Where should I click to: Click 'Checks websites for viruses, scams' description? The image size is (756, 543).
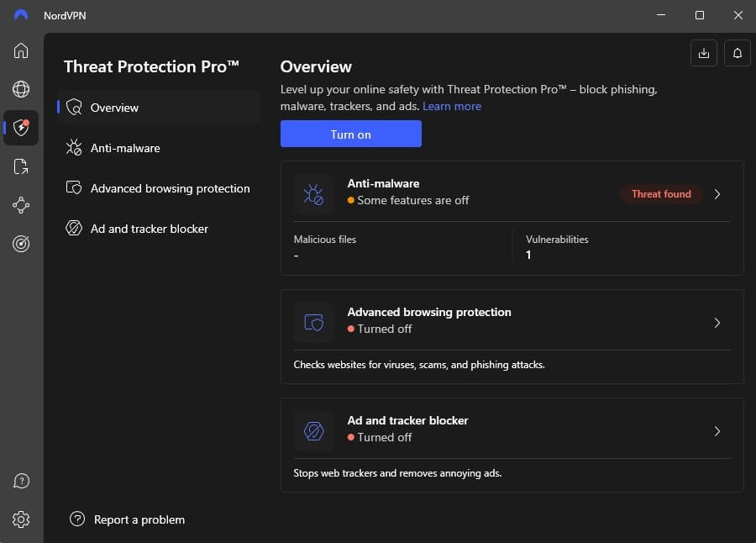click(x=419, y=365)
